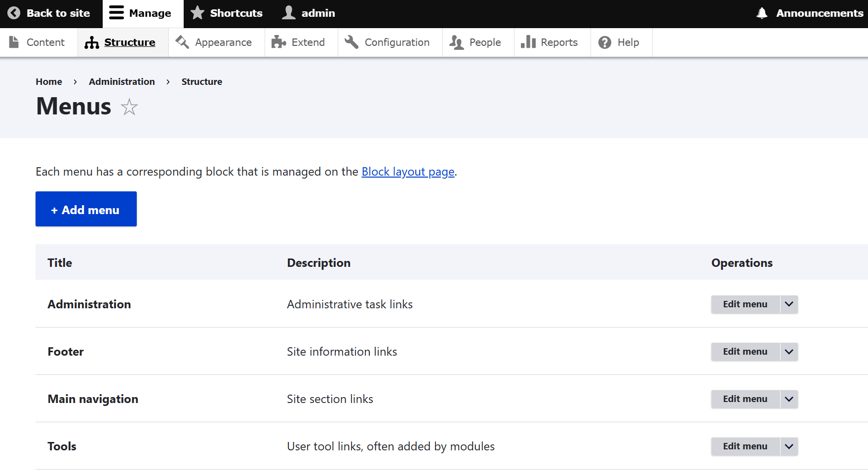Screen dimensions: 868x476
Task: Click Edit menu for Main navigation
Action: tap(745, 399)
